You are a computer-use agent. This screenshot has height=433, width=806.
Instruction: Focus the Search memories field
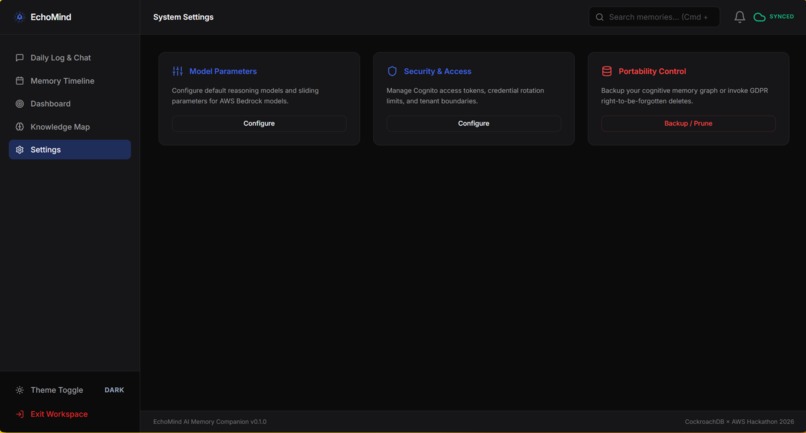point(654,17)
